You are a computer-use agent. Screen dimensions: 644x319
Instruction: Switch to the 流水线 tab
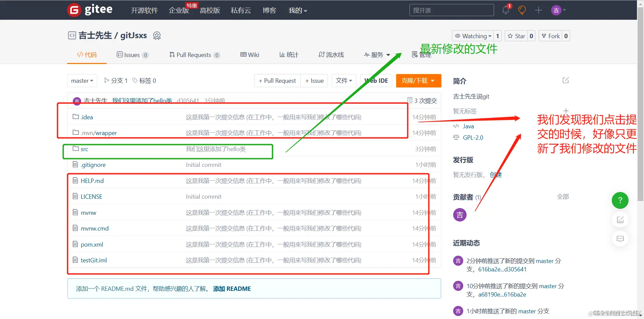coord(331,55)
